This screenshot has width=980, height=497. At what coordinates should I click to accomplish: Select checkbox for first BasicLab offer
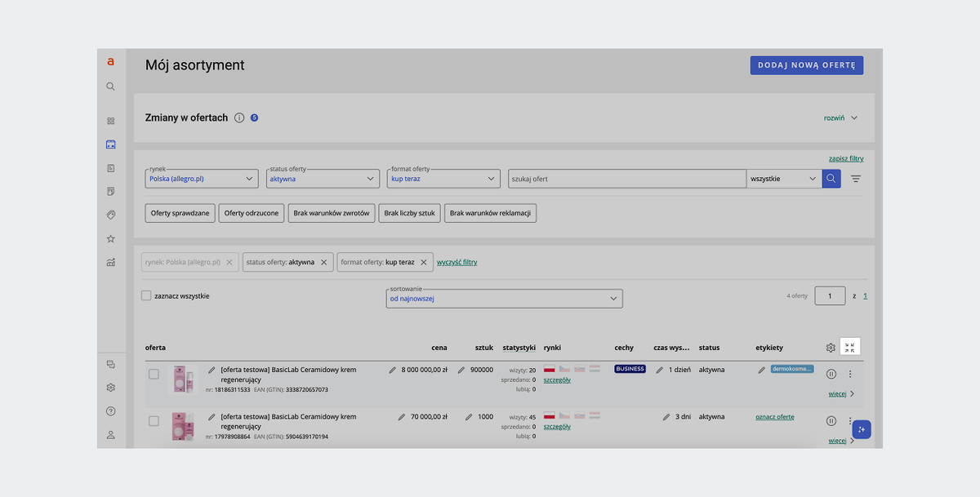(154, 374)
